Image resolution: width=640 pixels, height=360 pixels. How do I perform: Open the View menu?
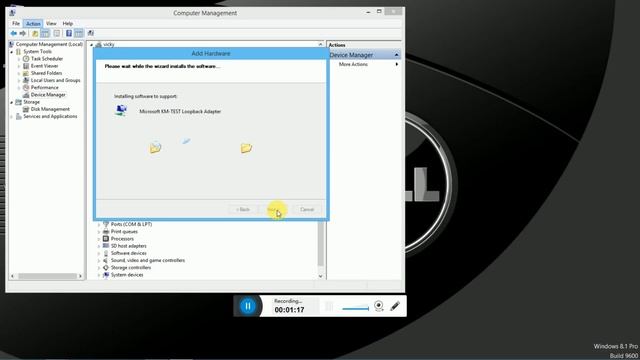point(51,24)
